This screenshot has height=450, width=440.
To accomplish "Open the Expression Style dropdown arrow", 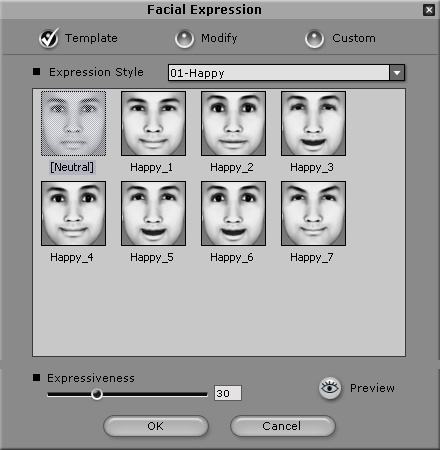I will coord(397,73).
